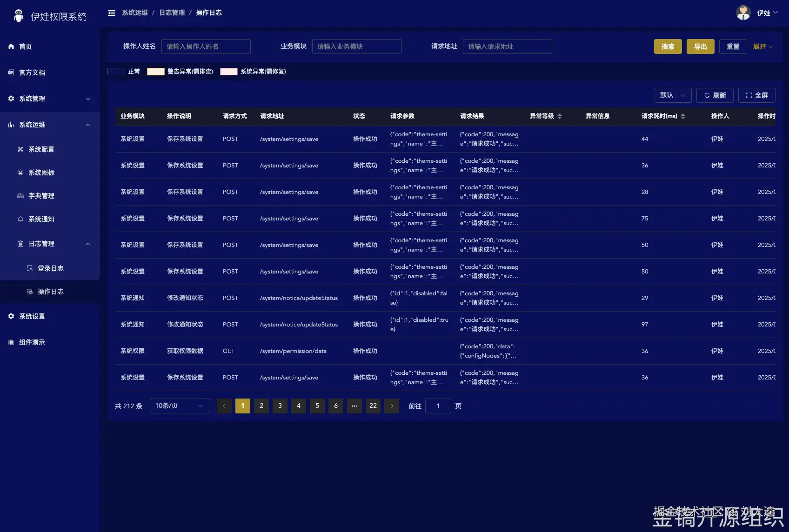Click the 字典管理 book icon
Screen dimensions: 789x532
20,196
